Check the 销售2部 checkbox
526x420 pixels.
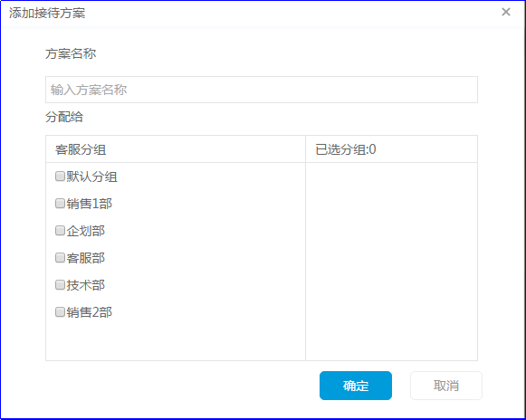(60, 312)
